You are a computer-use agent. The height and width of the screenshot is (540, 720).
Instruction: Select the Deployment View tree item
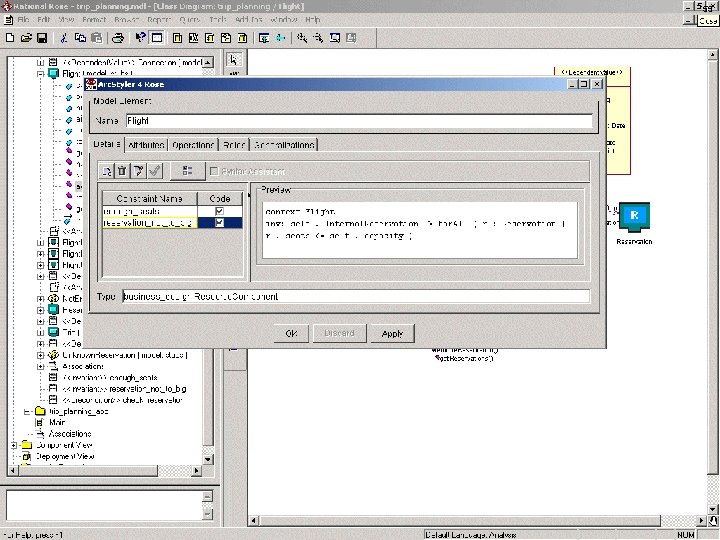coord(65,456)
